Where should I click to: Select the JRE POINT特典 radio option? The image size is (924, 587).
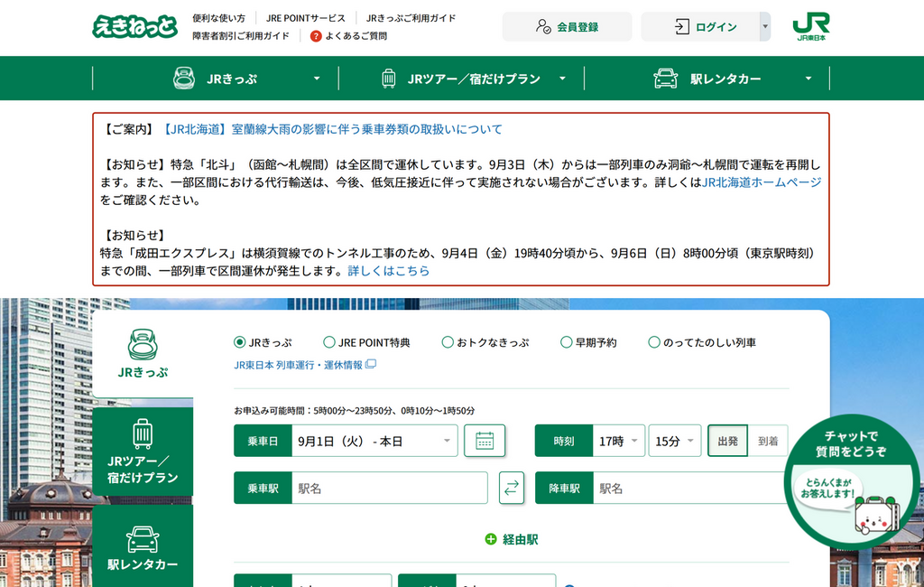pyautogui.click(x=328, y=342)
